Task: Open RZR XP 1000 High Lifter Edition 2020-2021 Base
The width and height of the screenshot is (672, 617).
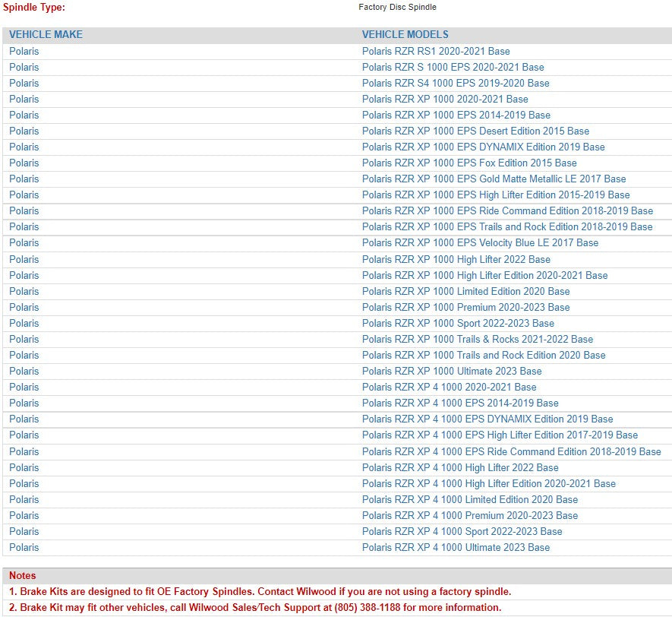Action: point(484,275)
